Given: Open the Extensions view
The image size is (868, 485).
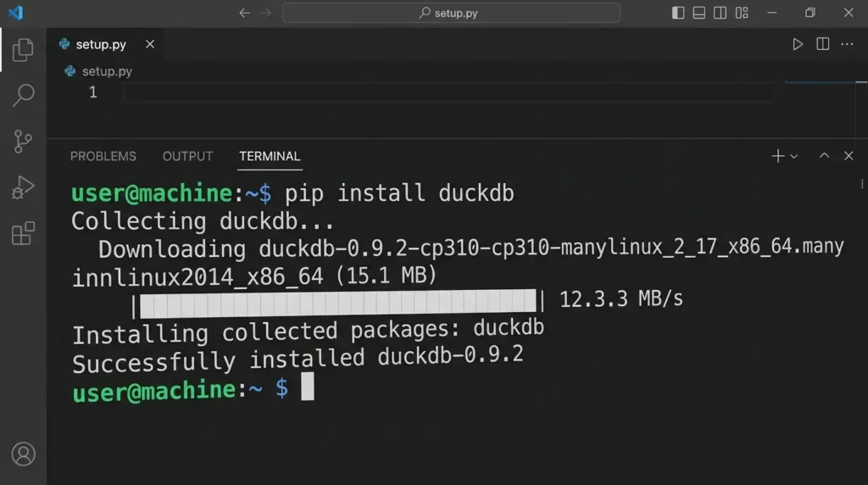Looking at the screenshot, I should 23,233.
